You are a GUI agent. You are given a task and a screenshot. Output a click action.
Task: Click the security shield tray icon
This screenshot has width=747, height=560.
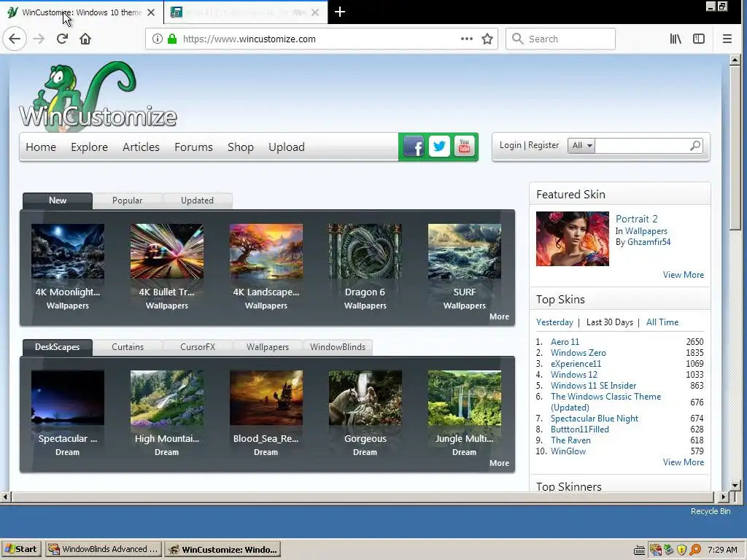tap(682, 550)
